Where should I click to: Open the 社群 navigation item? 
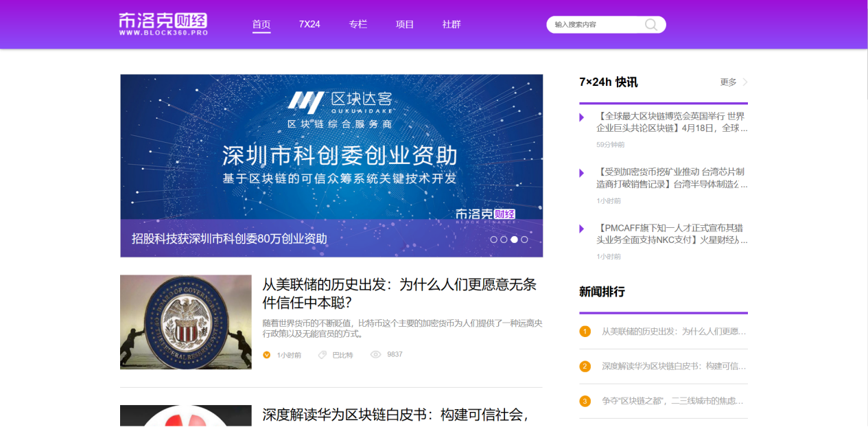(451, 24)
